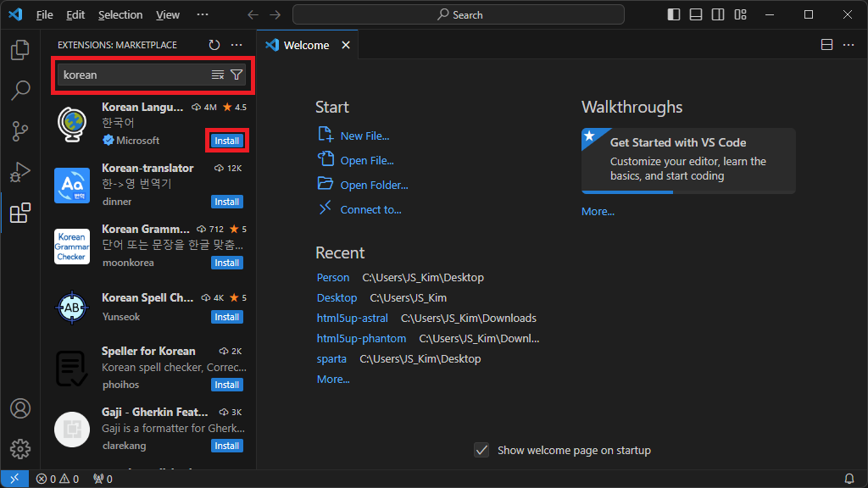Install Speller for Korean extension
Viewport: 868px width, 488px height.
point(227,385)
